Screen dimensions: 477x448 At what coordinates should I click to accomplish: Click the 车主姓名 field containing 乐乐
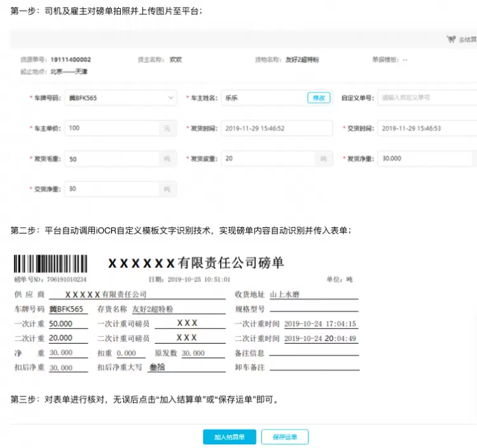263,98
